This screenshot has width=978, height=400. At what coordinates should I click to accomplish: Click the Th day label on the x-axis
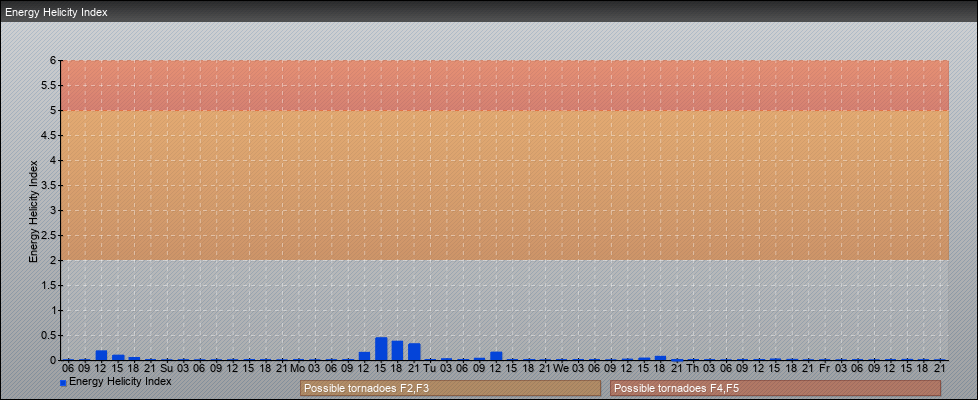[693, 369]
